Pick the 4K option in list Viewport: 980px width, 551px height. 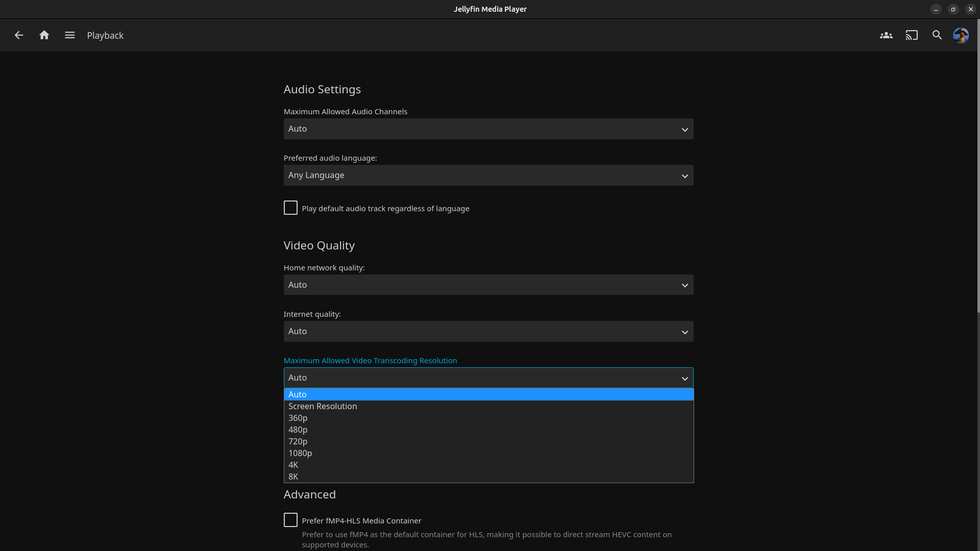293,465
